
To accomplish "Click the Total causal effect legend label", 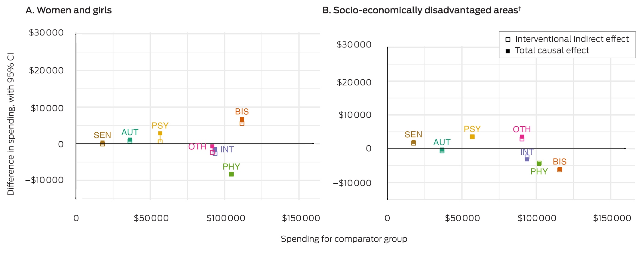I will 552,50.
